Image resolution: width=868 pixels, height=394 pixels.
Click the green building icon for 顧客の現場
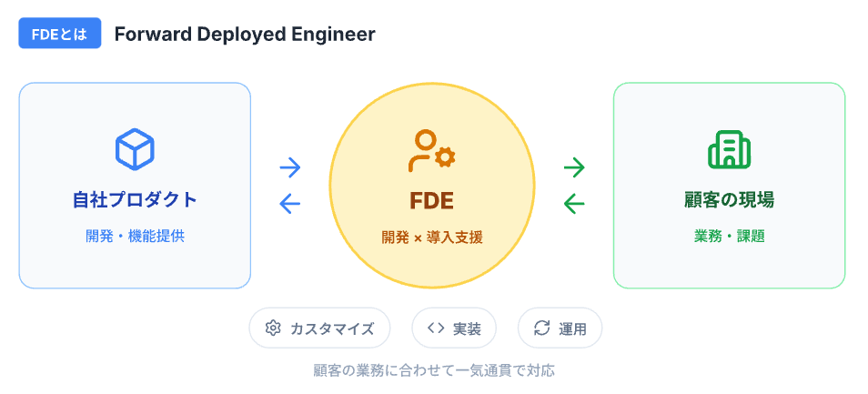pyautogui.click(x=729, y=149)
